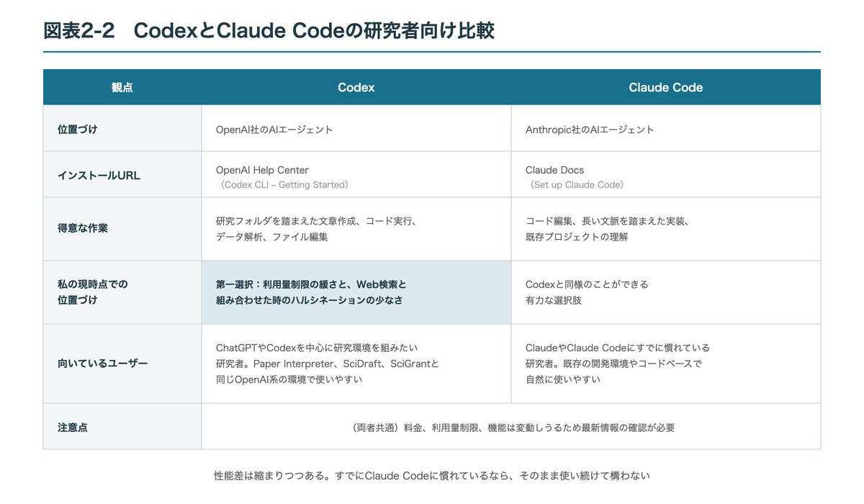Select the Codex column header
The image size is (864, 504).
pyautogui.click(x=356, y=87)
